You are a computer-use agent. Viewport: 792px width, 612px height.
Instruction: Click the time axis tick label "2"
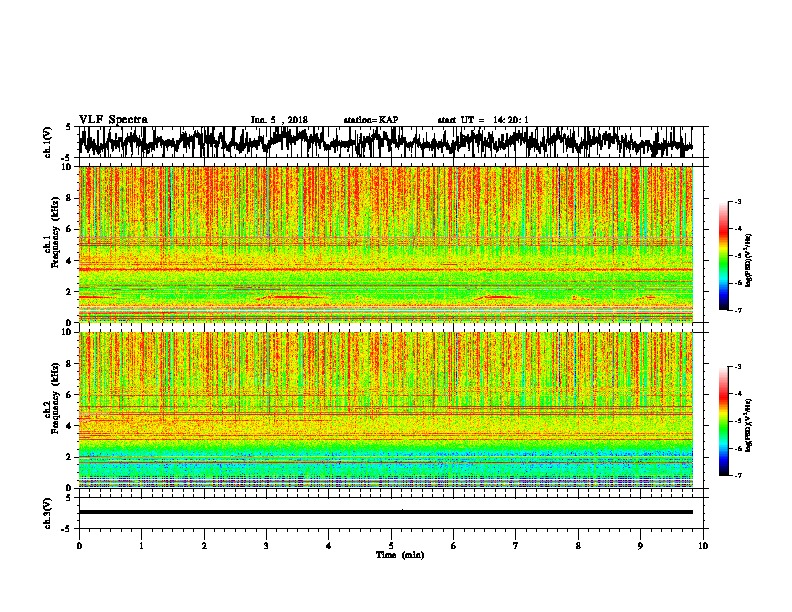204,546
